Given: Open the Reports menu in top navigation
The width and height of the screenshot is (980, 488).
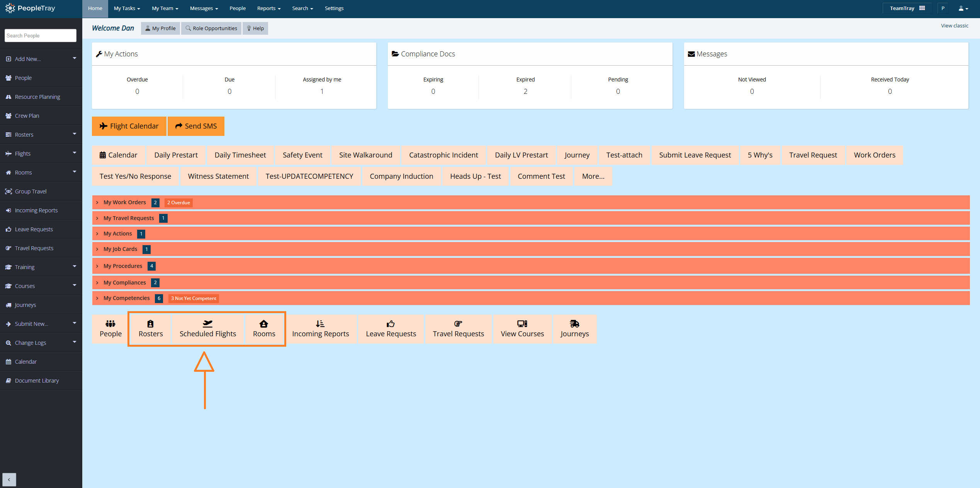Looking at the screenshot, I should pos(269,8).
